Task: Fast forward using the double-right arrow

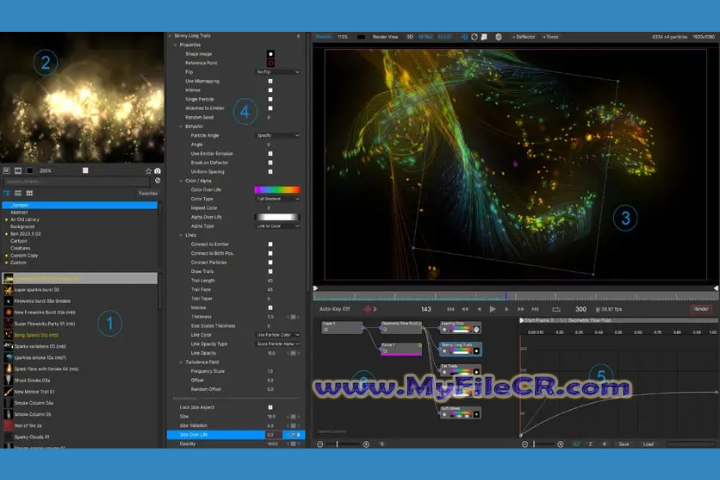Action: click(x=521, y=309)
